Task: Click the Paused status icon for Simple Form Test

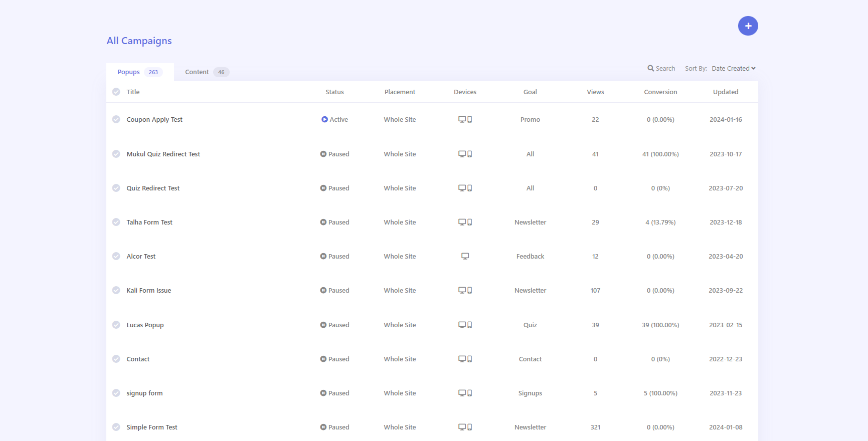Action: coord(323,427)
